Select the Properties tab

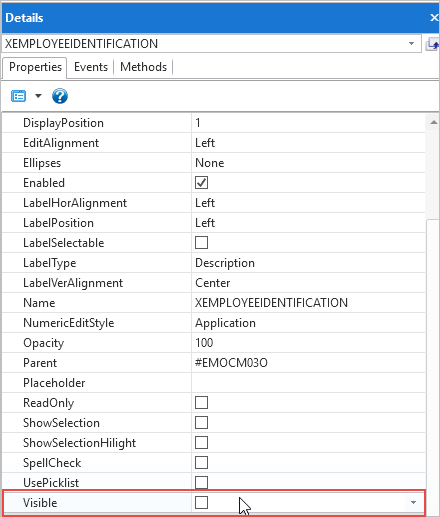pyautogui.click(x=35, y=67)
